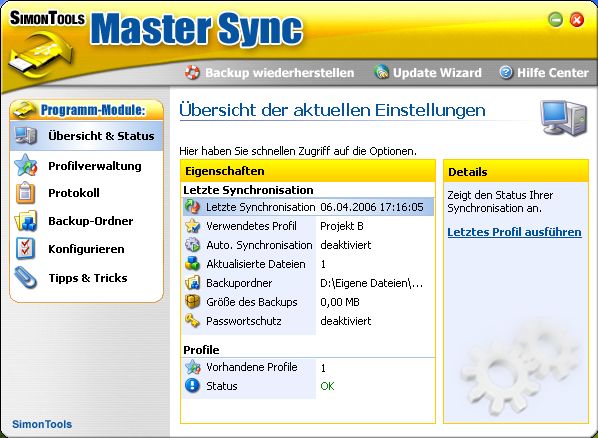598x438 pixels.
Task: Select the Verwendetes Profil label
Action: pos(251,226)
